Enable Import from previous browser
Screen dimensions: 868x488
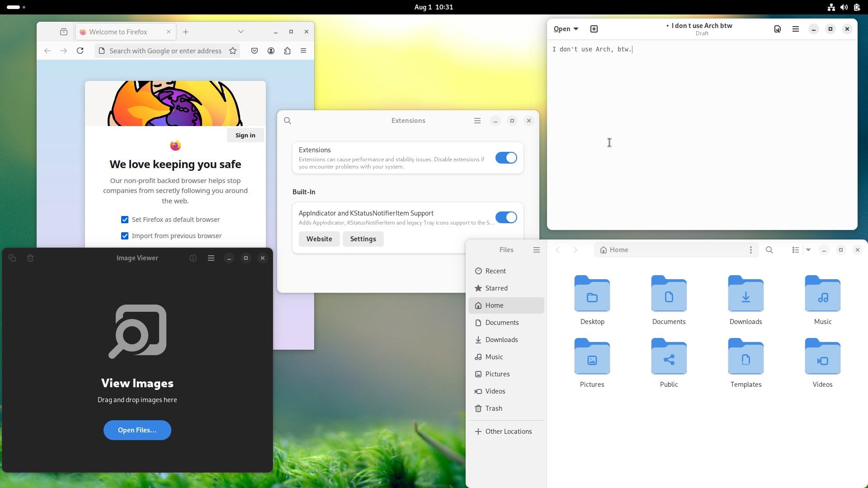(x=125, y=235)
